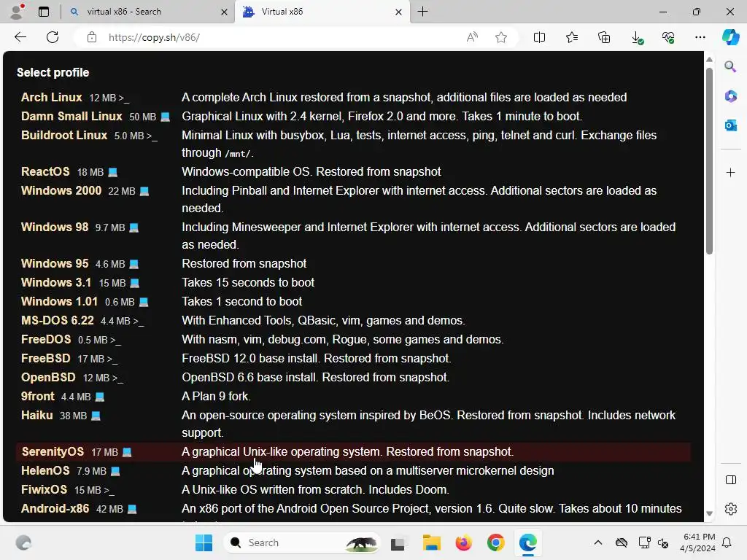Launch the ReactOS profile
Image resolution: width=747 pixels, height=560 pixels.
(x=45, y=171)
